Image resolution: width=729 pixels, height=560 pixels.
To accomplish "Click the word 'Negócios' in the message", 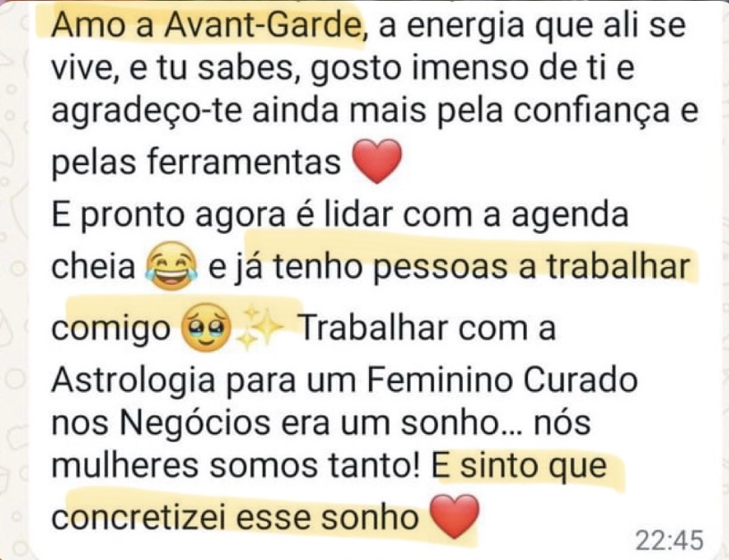I will coord(195,423).
